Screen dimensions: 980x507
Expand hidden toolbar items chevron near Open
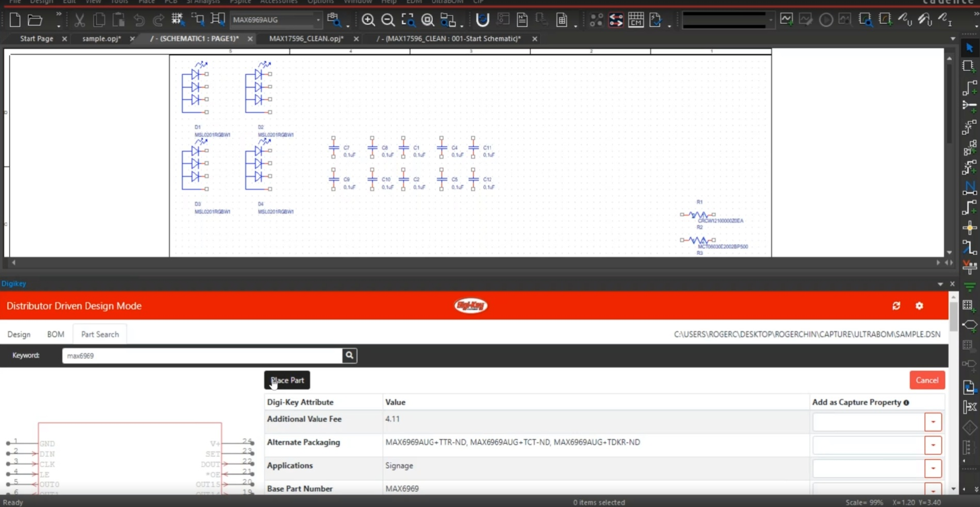[59, 14]
